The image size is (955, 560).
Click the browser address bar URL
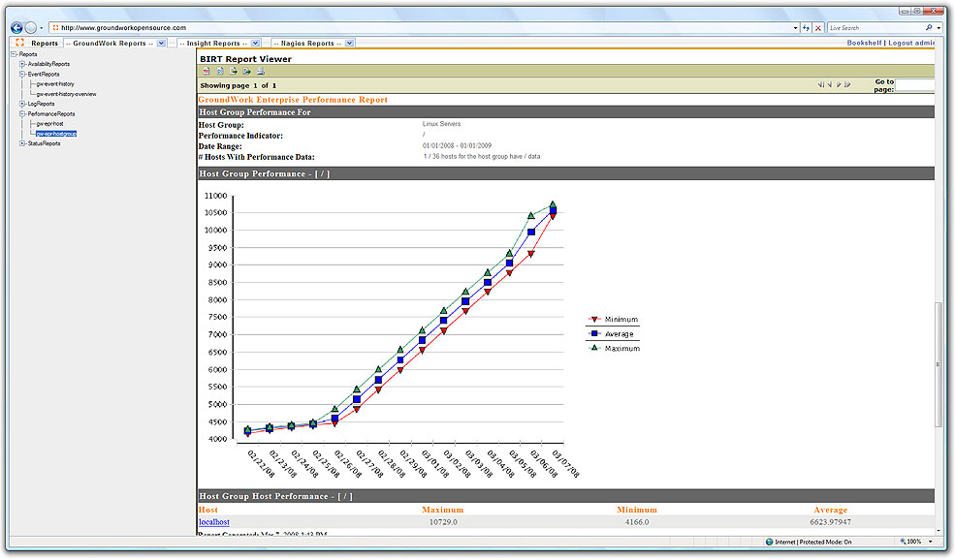(124, 27)
